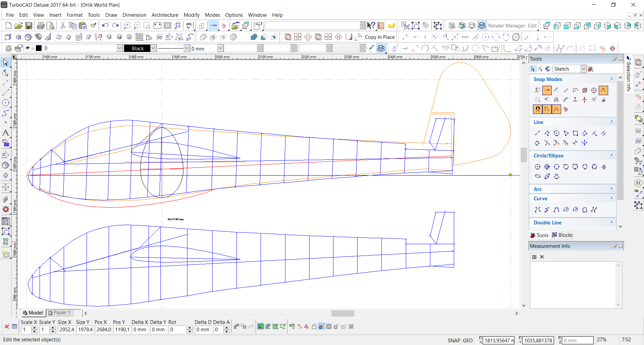644x345 pixels.
Task: Switch to the Blocks palette tab
Action: [562, 235]
